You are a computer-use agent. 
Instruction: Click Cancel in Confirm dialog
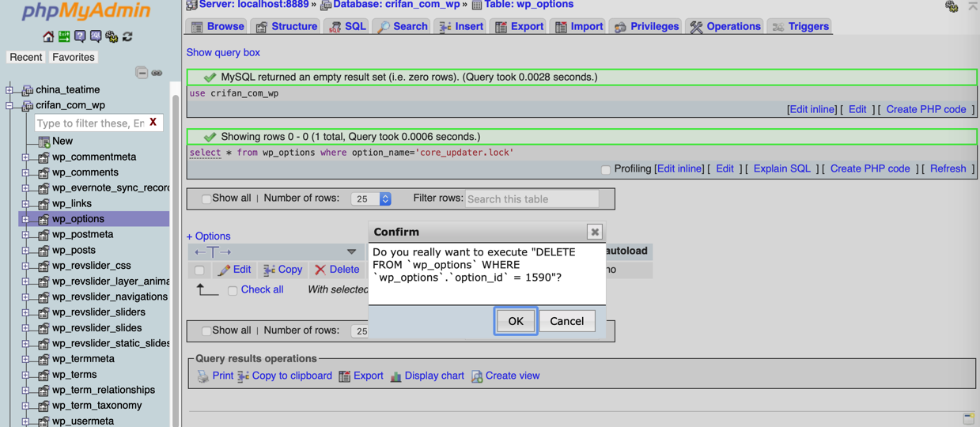567,321
